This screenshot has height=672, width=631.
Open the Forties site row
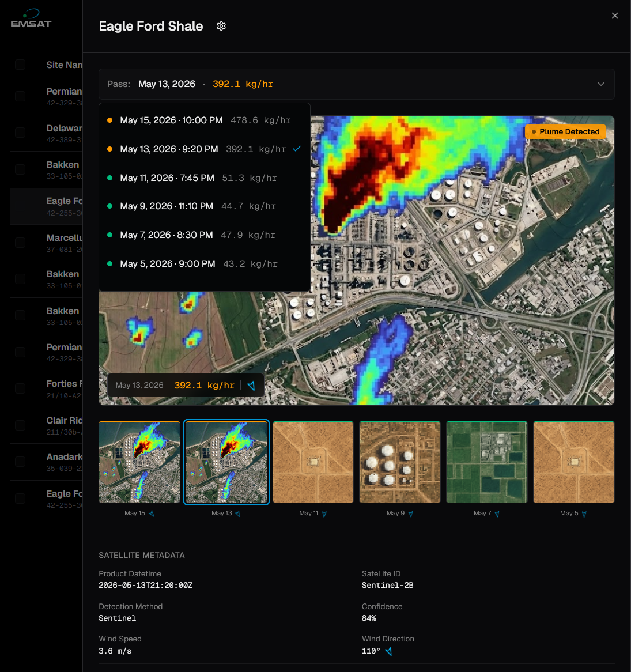46,388
